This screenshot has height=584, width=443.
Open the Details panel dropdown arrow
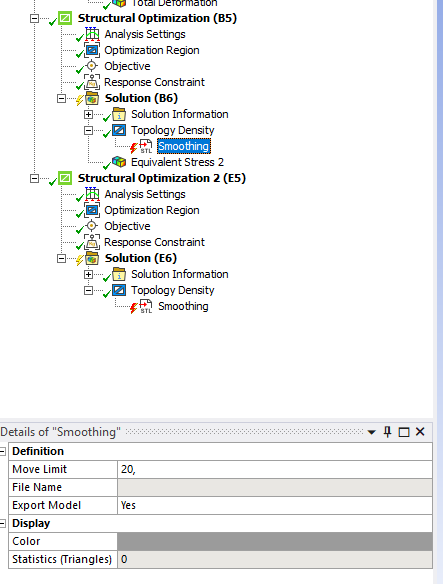click(x=371, y=432)
